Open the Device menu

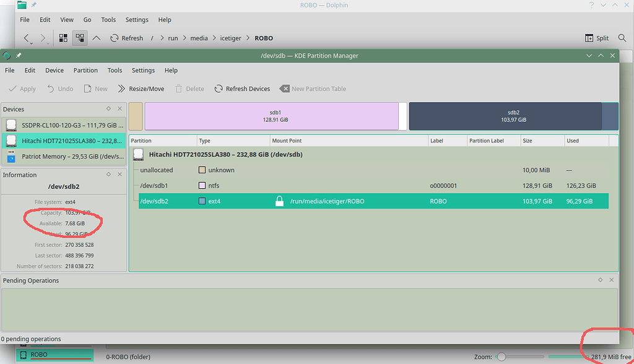pyautogui.click(x=54, y=70)
